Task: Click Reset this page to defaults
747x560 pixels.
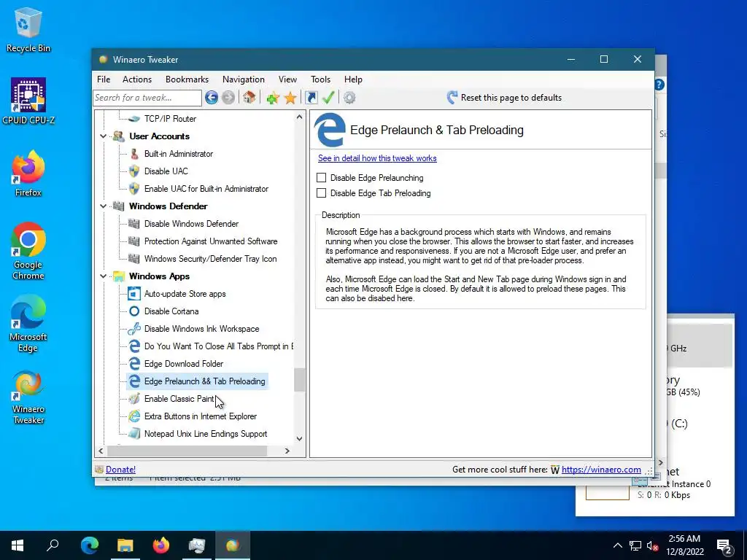Action: [504, 98]
